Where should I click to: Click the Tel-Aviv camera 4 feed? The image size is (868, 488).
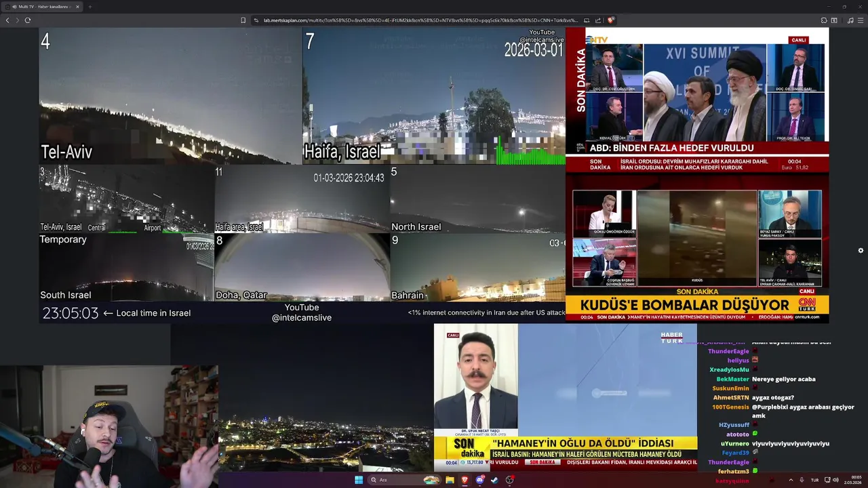[170, 96]
